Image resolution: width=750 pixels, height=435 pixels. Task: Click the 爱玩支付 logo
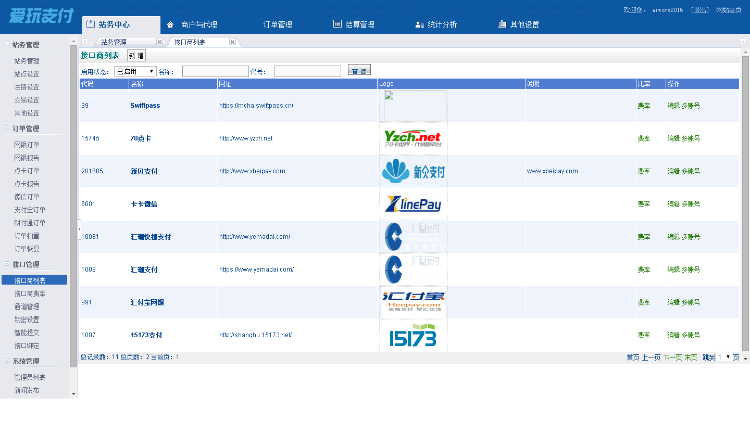[x=41, y=16]
